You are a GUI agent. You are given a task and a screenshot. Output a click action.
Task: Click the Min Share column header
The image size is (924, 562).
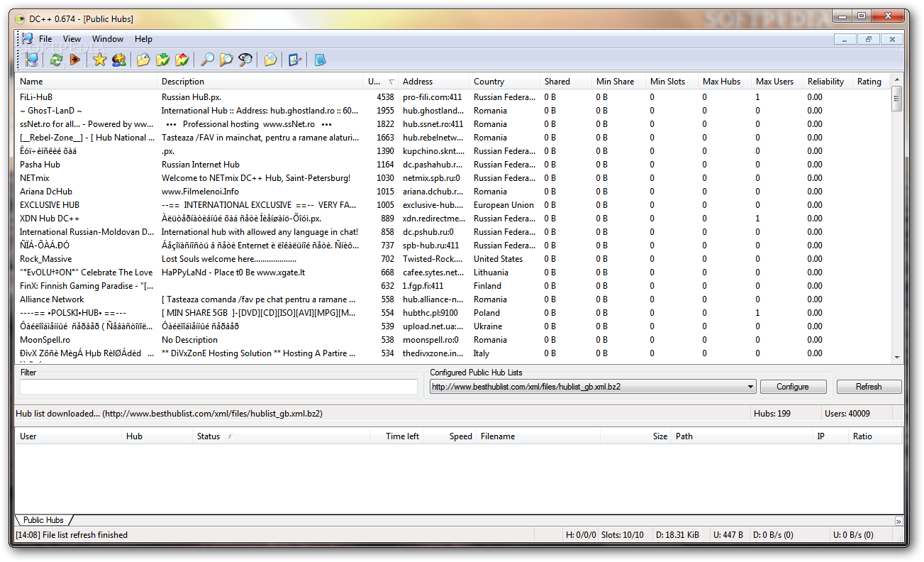tap(618, 82)
